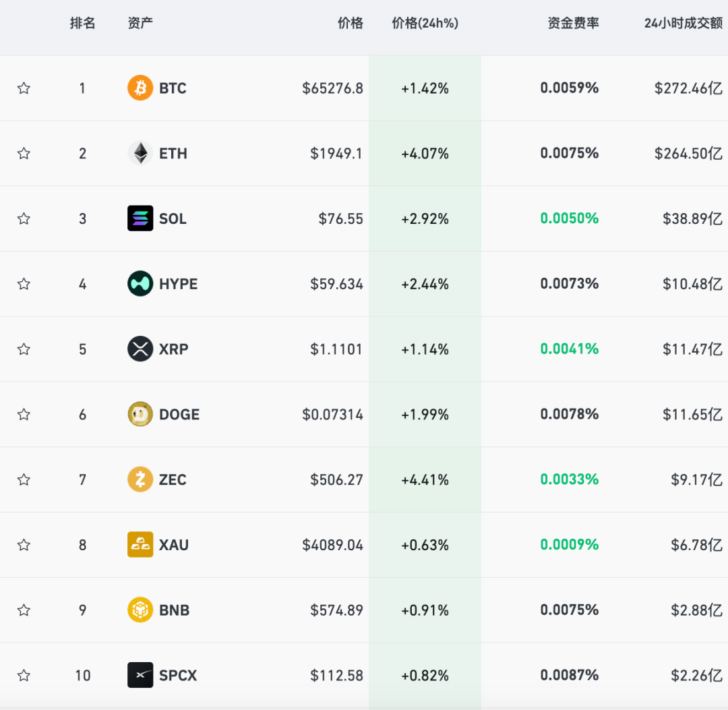This screenshot has width=728, height=710.
Task: Click green funding rate 0.0041%
Action: (x=569, y=349)
